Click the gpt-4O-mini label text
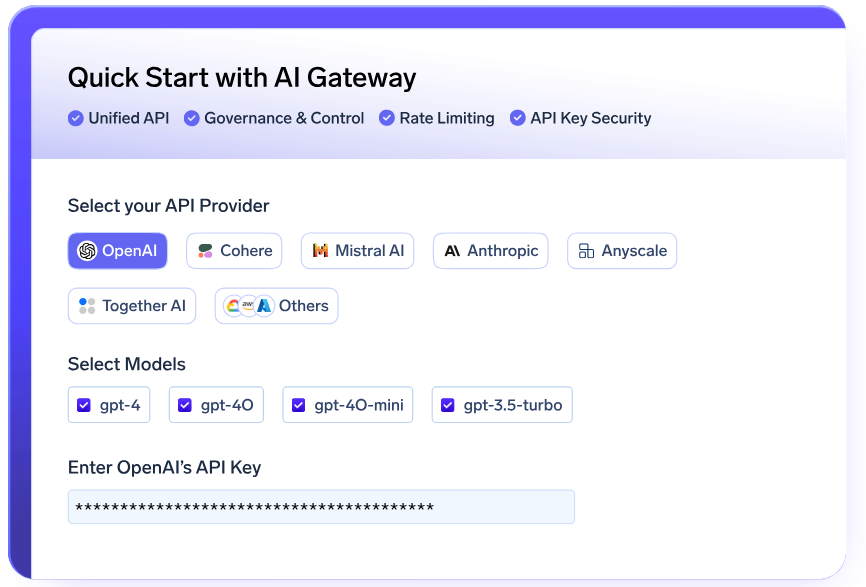Viewport: 866px width, 587px height. coord(359,406)
